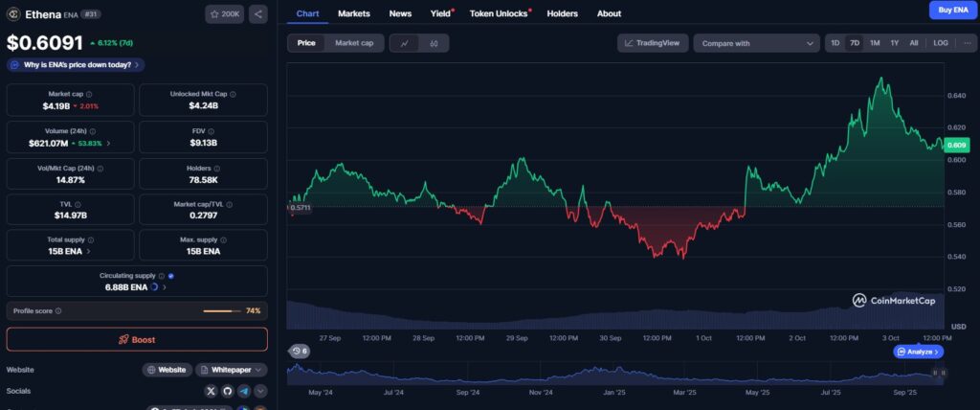This screenshot has height=410, width=980.
Task: Switch to line chart view icon
Action: (404, 43)
